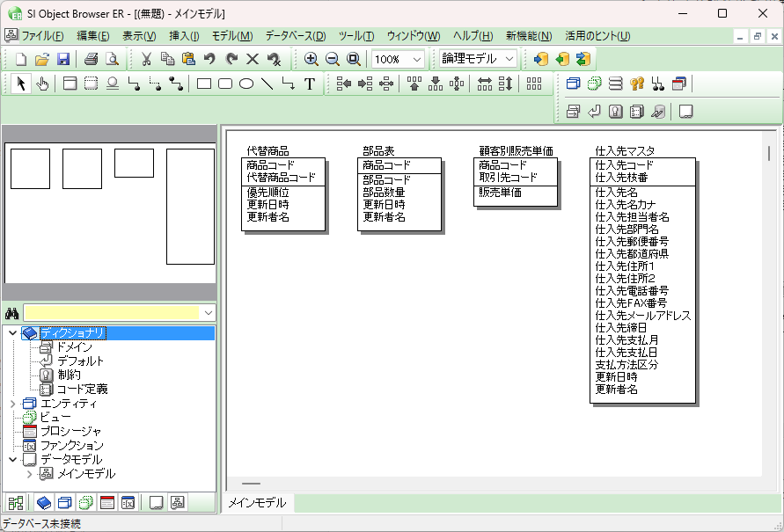The height and width of the screenshot is (532, 784).
Task: Select ファンクション in the tree
Action: [x=72, y=445]
